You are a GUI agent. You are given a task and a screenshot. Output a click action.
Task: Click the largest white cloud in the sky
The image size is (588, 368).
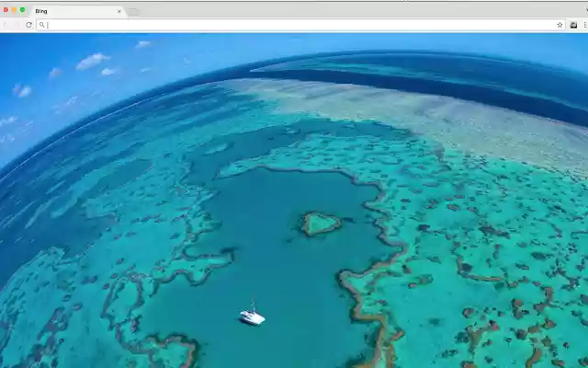(x=92, y=61)
